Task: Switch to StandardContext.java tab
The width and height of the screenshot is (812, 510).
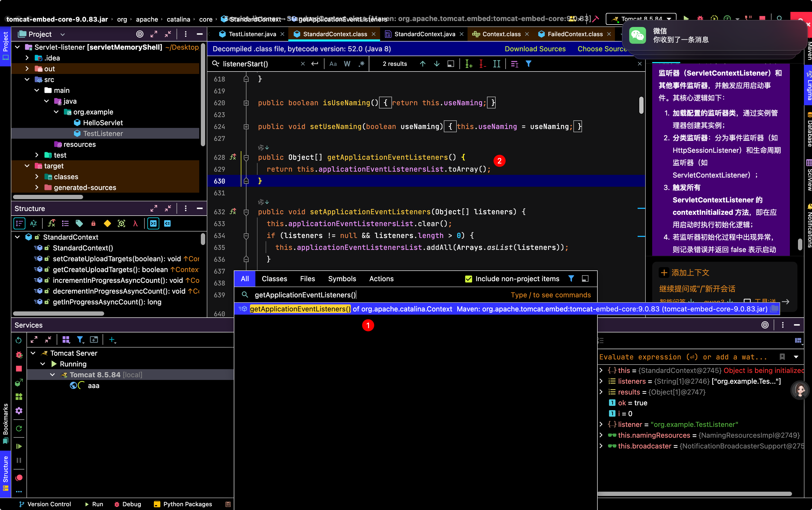Action: (424, 34)
